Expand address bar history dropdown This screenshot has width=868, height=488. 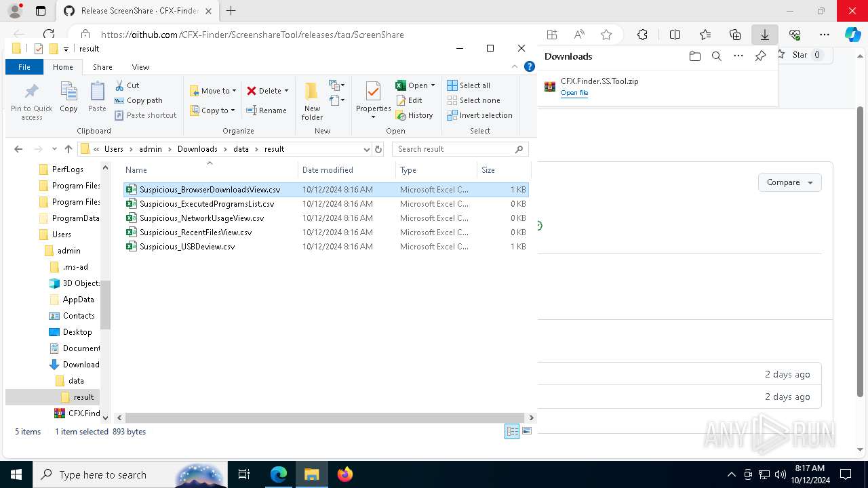coord(367,149)
